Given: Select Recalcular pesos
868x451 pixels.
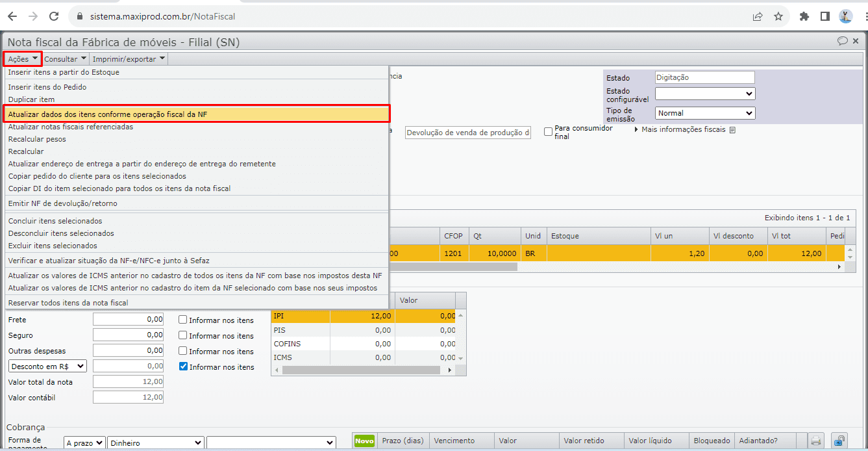Looking at the screenshot, I should tap(196, 139).
